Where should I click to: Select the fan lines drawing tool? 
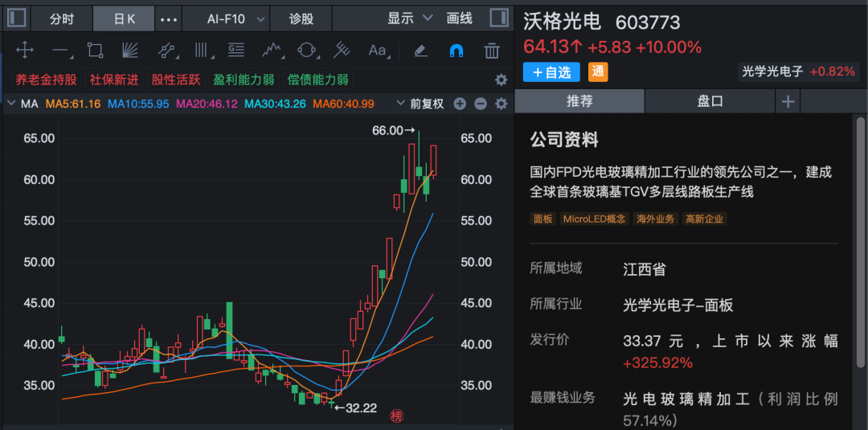(x=130, y=51)
